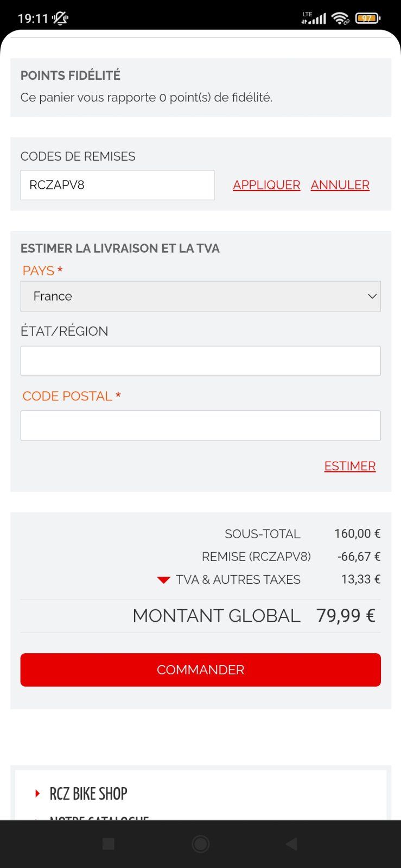Expand TVA & autres taxes red triangle
The height and width of the screenshot is (868, 401).
pos(163,580)
